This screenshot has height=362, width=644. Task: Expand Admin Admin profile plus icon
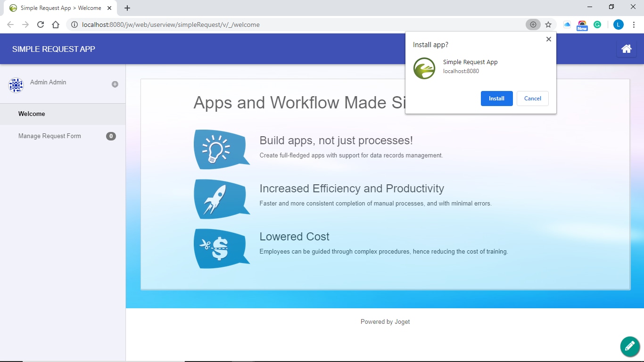pos(115,84)
